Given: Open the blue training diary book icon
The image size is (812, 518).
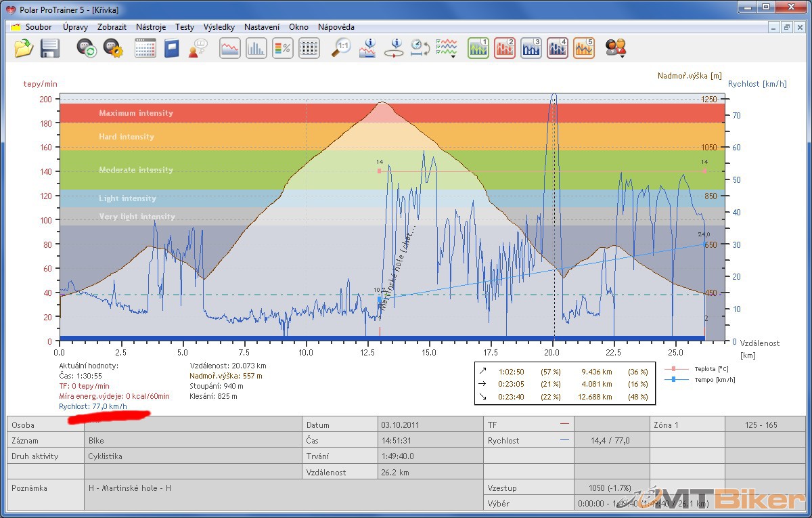Looking at the screenshot, I should click(172, 48).
